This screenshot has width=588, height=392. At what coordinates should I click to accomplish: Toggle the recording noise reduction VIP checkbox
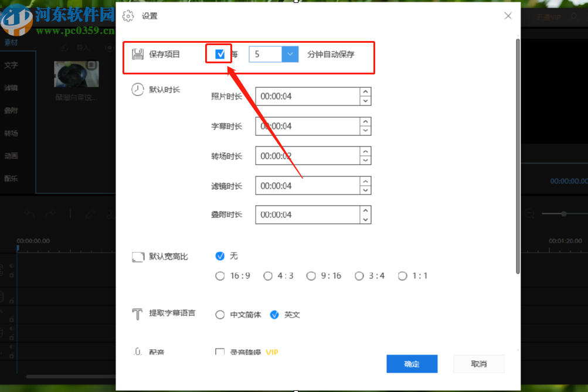coord(220,352)
